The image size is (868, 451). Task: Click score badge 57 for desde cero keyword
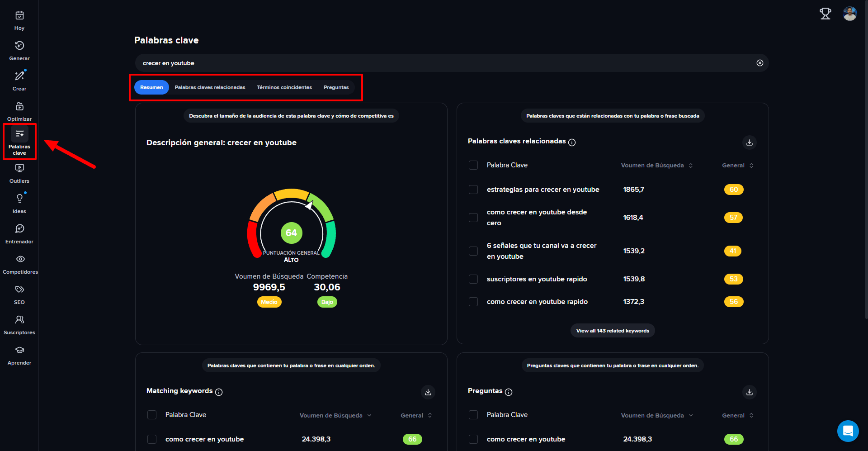733,218
